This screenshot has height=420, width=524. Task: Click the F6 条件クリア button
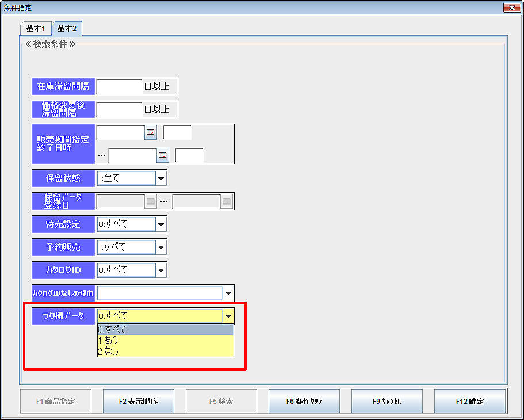point(304,402)
